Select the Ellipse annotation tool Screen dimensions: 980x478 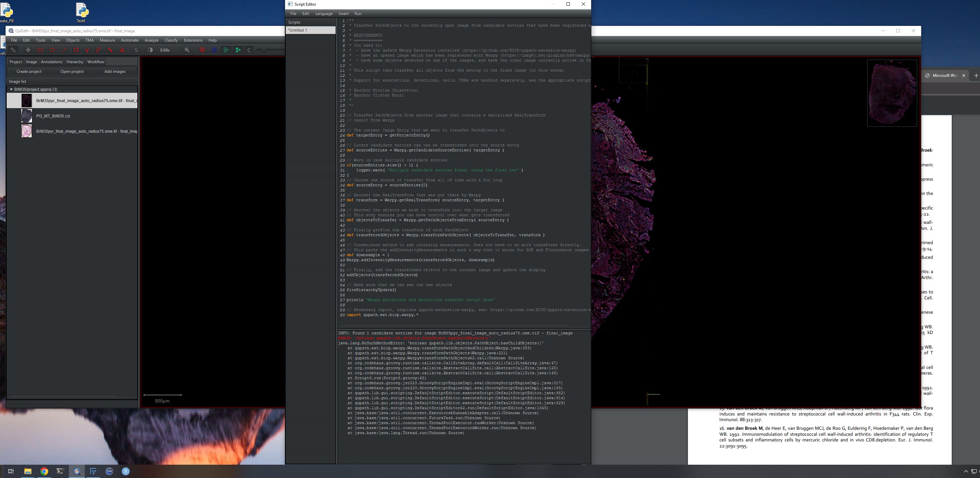[x=52, y=50]
